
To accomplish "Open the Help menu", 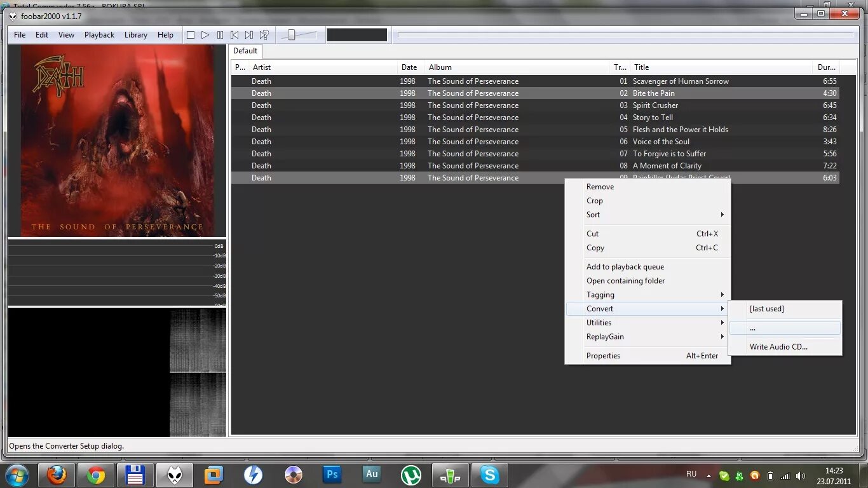I will (x=165, y=35).
